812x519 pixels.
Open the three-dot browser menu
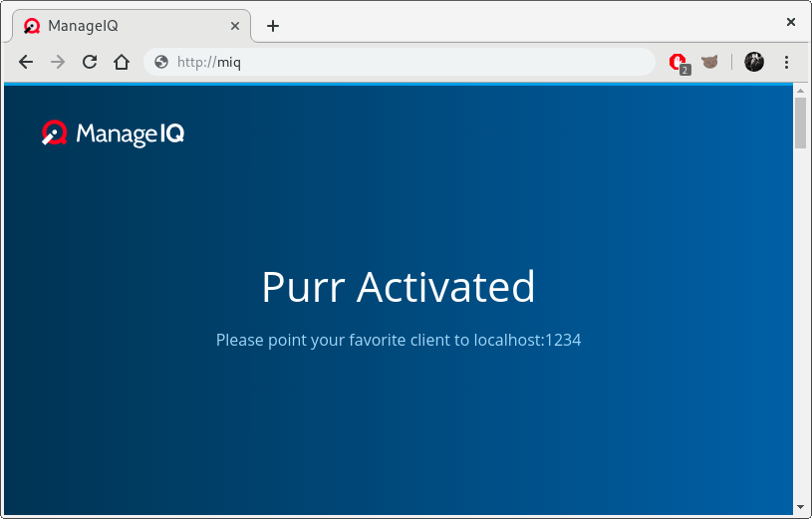pos(786,62)
